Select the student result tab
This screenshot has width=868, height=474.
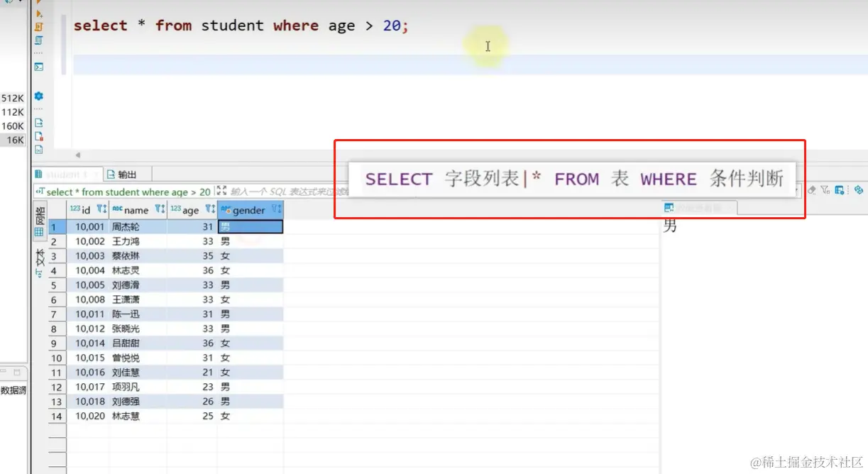[67, 175]
